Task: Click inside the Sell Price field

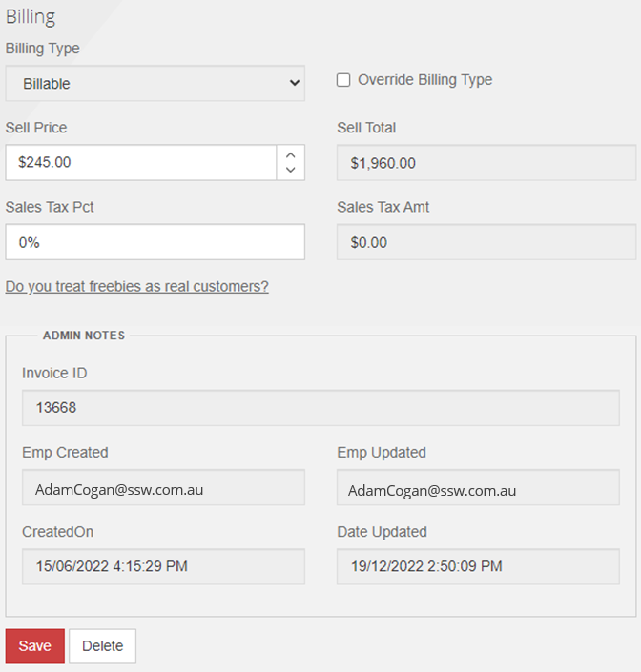Action: 141,162
